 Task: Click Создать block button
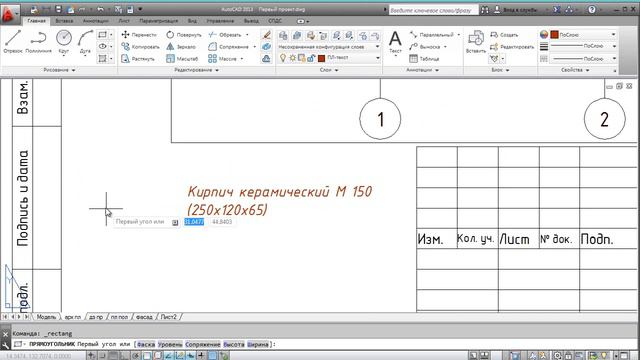coord(504,35)
